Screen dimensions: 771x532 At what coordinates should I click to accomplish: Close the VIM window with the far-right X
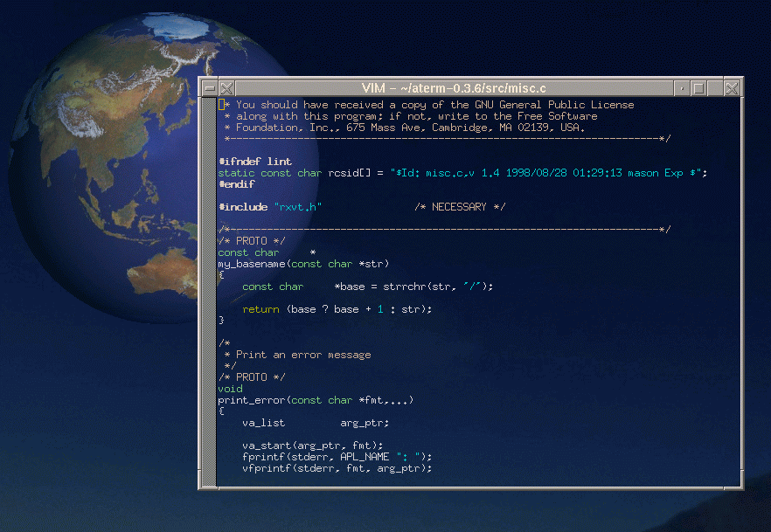[732, 88]
